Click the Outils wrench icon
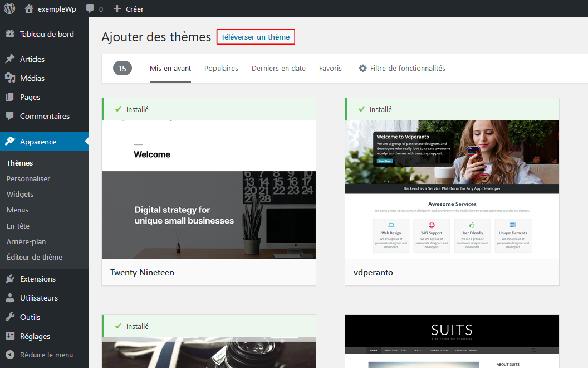588x368 pixels. coord(10,317)
